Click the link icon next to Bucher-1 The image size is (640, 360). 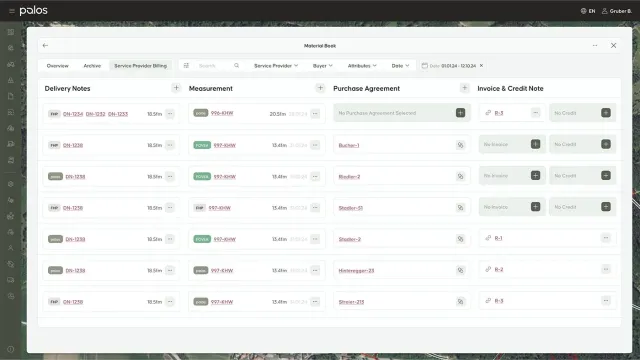pyautogui.click(x=460, y=145)
